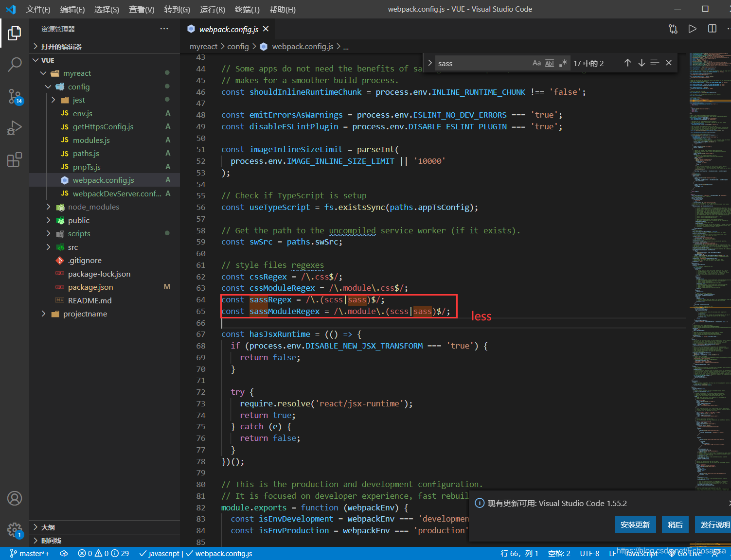Expand the node_modules folder
Image resolution: width=731 pixels, height=560 pixels.
coord(93,207)
